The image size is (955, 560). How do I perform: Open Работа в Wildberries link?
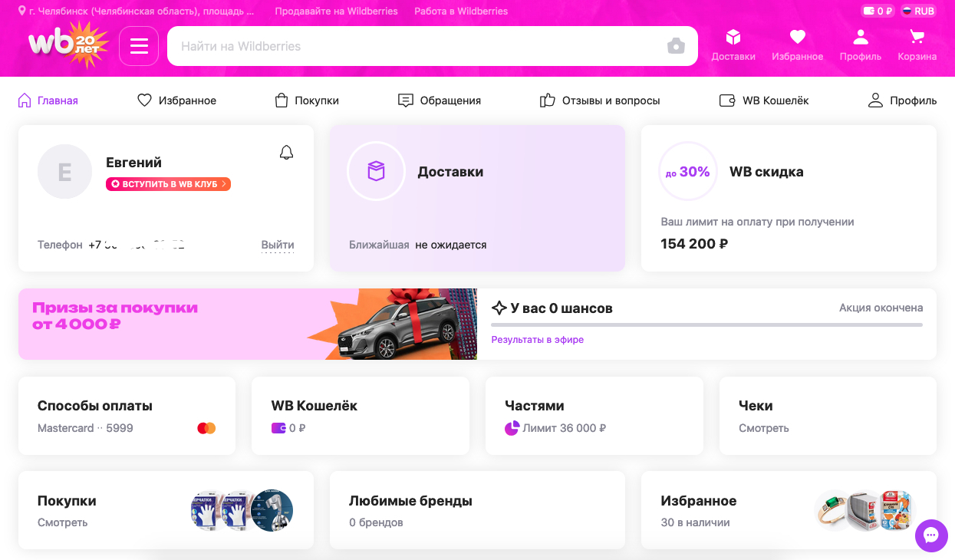click(461, 12)
